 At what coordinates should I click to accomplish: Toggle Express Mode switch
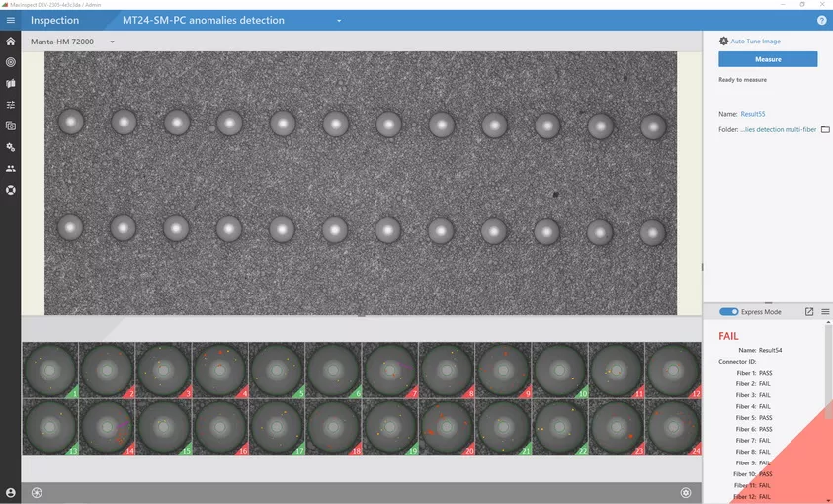[x=729, y=312]
